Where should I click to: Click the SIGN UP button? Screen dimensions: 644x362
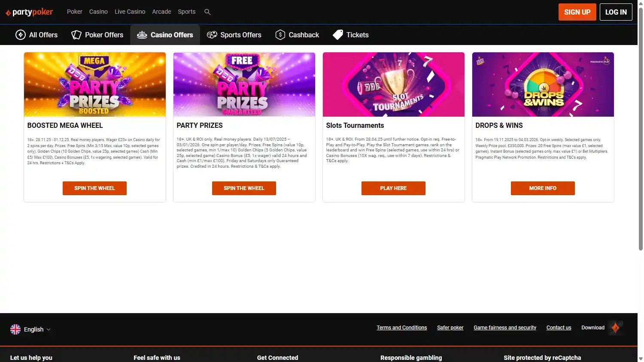pos(577,12)
